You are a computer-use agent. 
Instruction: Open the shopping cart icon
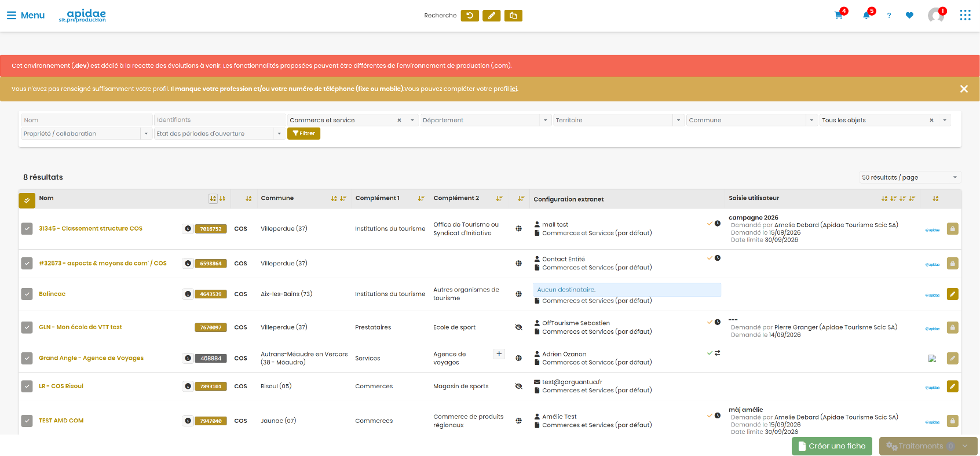[x=838, y=16]
